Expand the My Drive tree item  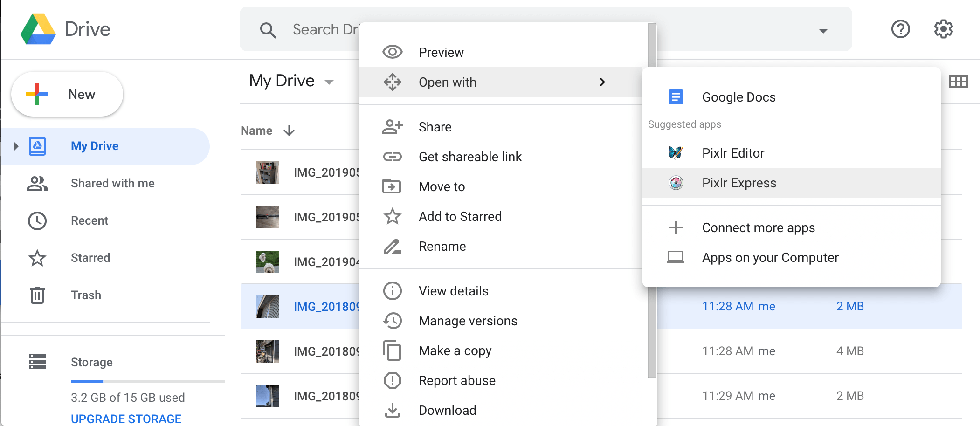[15, 146]
